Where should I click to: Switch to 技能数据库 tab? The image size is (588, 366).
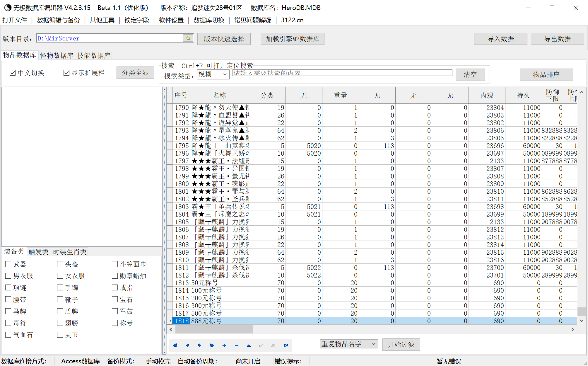[x=94, y=55]
